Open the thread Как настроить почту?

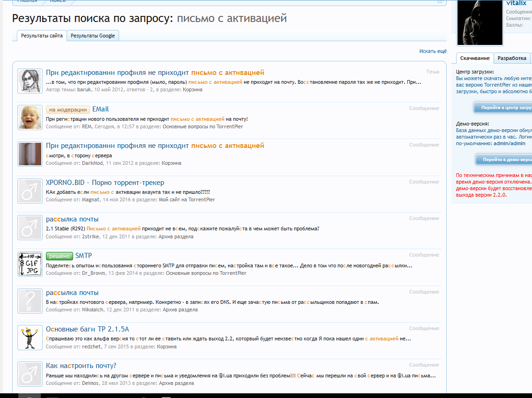coord(83,365)
